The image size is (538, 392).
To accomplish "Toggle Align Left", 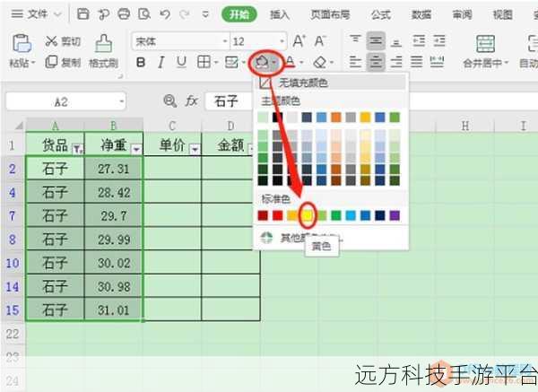I will (355, 62).
